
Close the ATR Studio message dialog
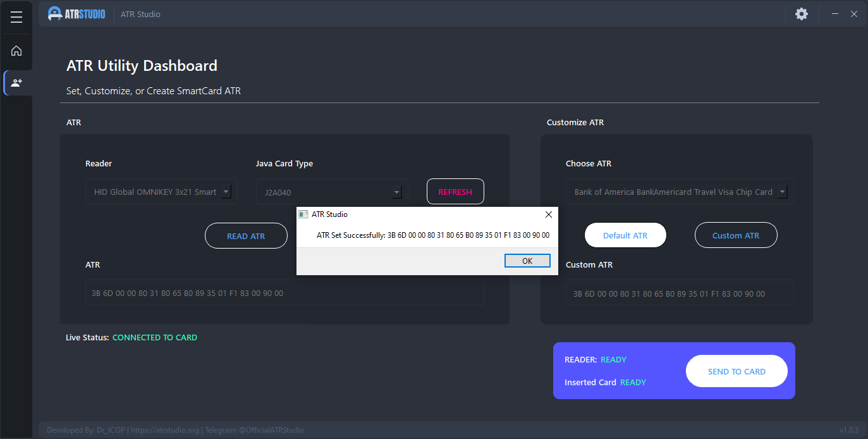[x=548, y=214]
